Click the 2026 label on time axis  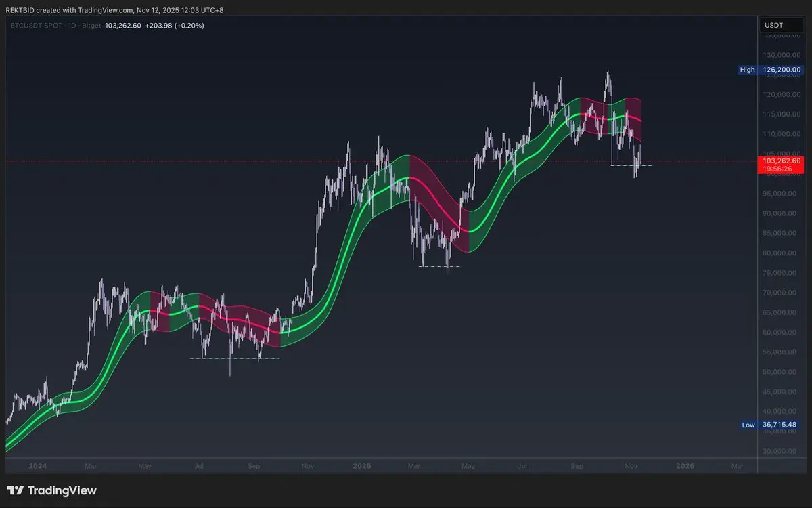pos(685,466)
